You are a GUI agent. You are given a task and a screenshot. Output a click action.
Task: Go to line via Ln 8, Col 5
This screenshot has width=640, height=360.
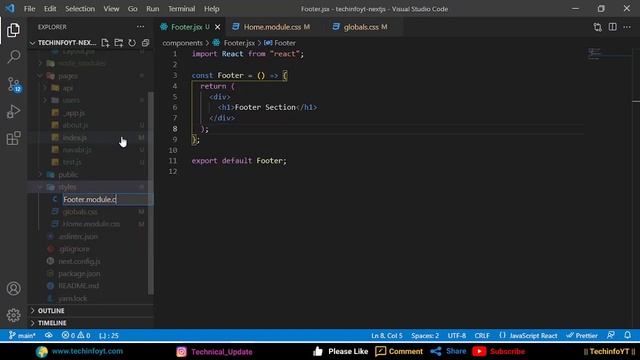pyautogui.click(x=387, y=336)
